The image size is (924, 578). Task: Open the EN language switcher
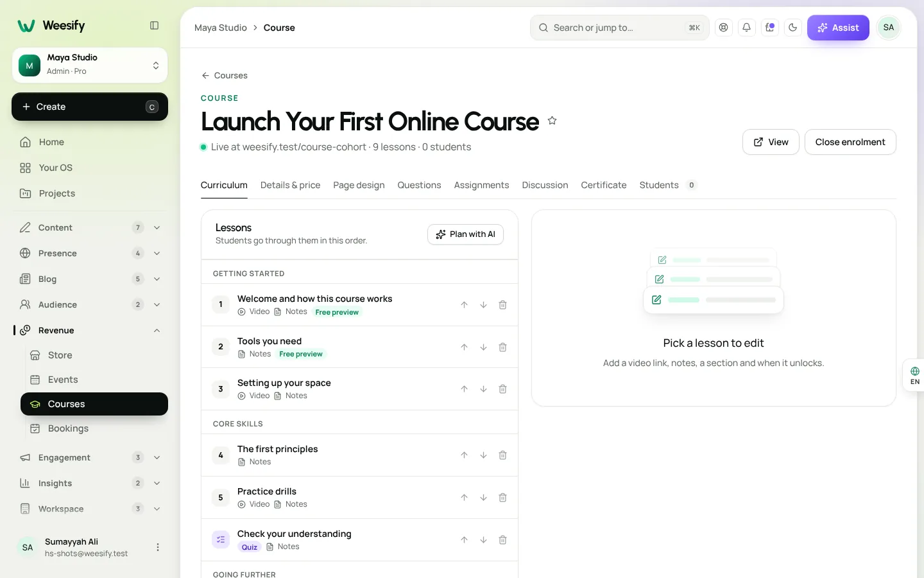[914, 376]
